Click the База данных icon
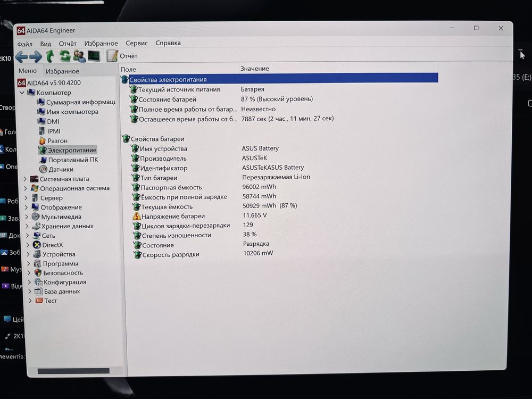The image size is (532, 399). point(39,291)
